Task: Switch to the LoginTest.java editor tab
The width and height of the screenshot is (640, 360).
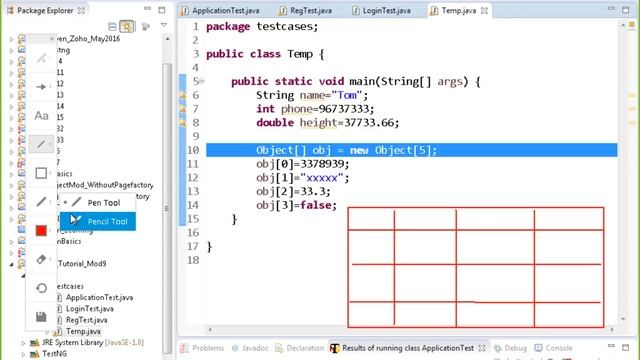Action: point(382,11)
